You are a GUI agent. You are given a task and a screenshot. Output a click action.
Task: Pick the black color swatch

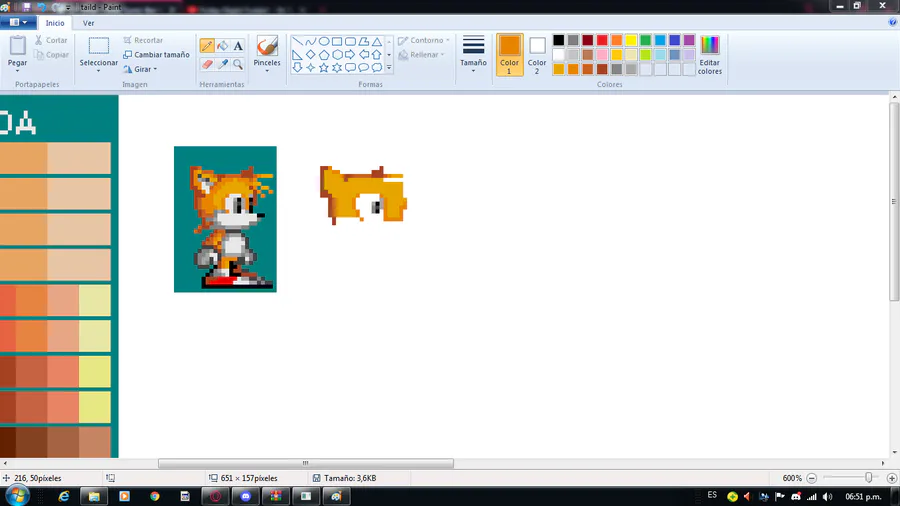click(558, 40)
